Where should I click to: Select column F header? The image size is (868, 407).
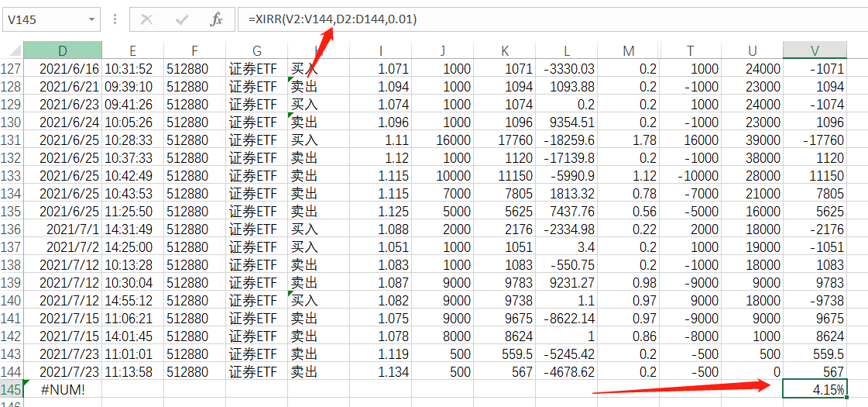tap(195, 50)
